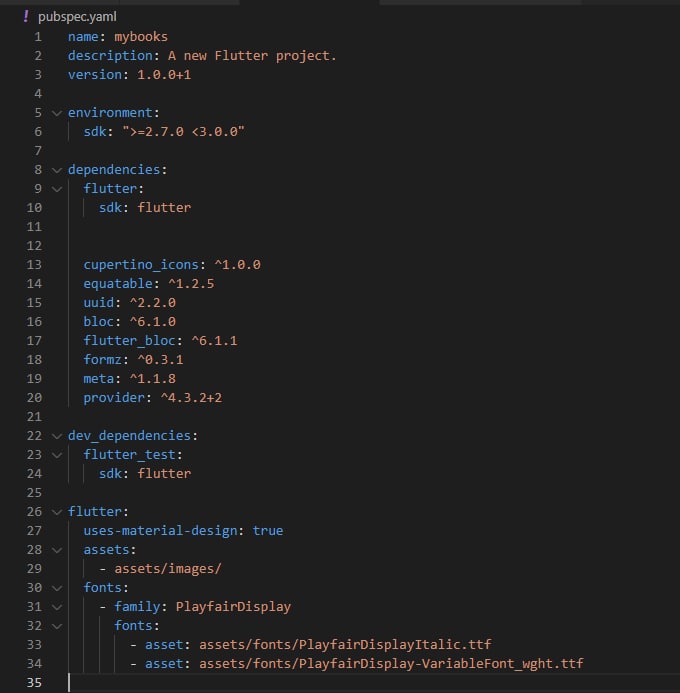Click the 'PlayfairDisplay' family value
Image resolution: width=680 pixels, height=693 pixels.
click(233, 607)
